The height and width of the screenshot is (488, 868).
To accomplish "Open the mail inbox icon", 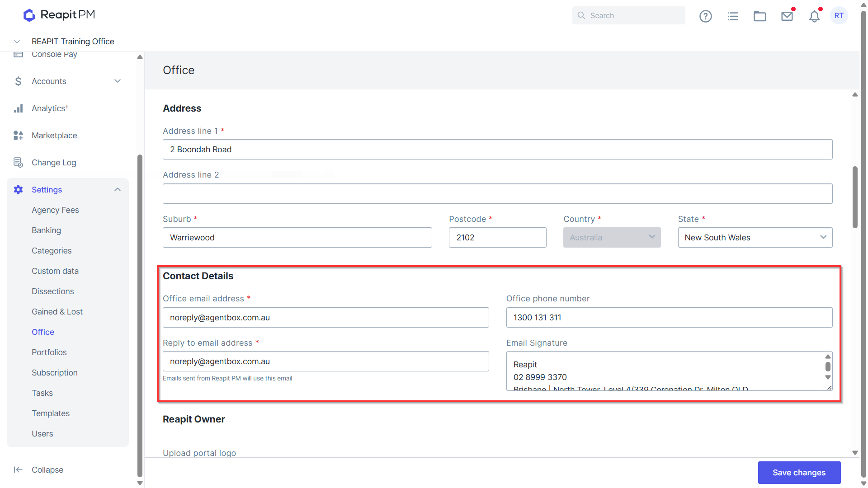I will click(787, 16).
